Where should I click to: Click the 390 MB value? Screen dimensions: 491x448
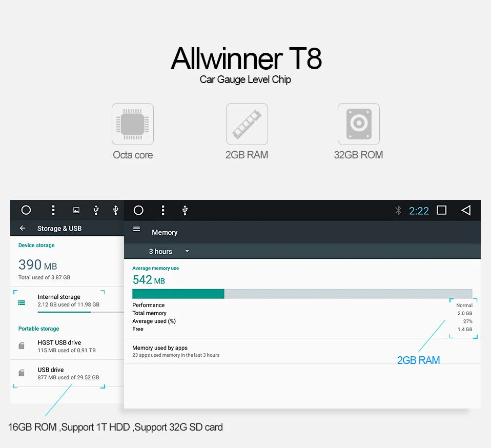pos(37,265)
